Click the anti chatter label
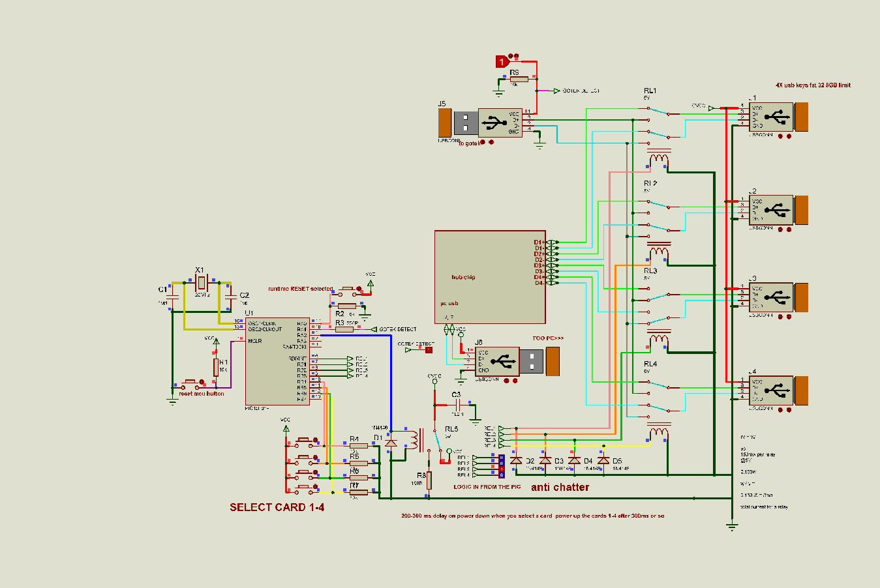880x588 pixels. point(560,487)
